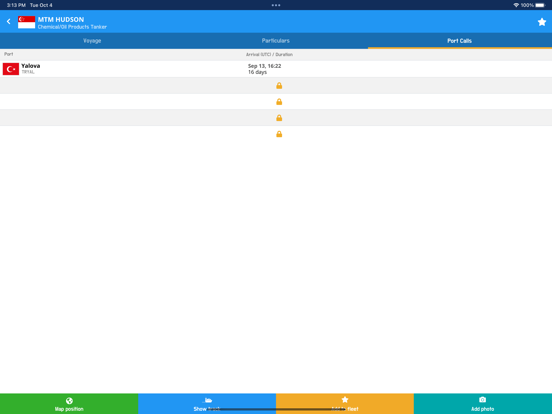The image size is (552, 414).
Task: Tap the fourth locked port call lock
Action: [279, 134]
